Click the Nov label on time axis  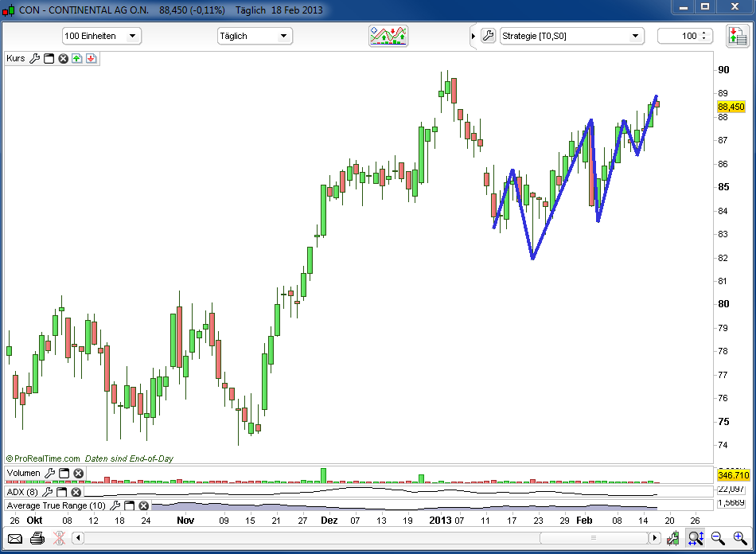pyautogui.click(x=185, y=521)
